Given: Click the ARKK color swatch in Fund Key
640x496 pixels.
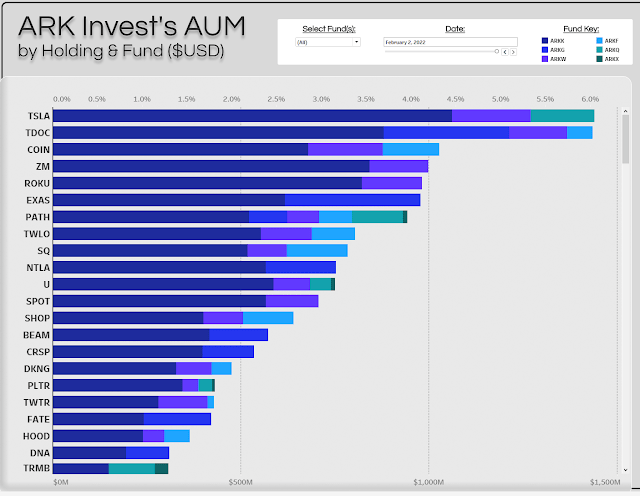Looking at the screenshot, I should 544,40.
